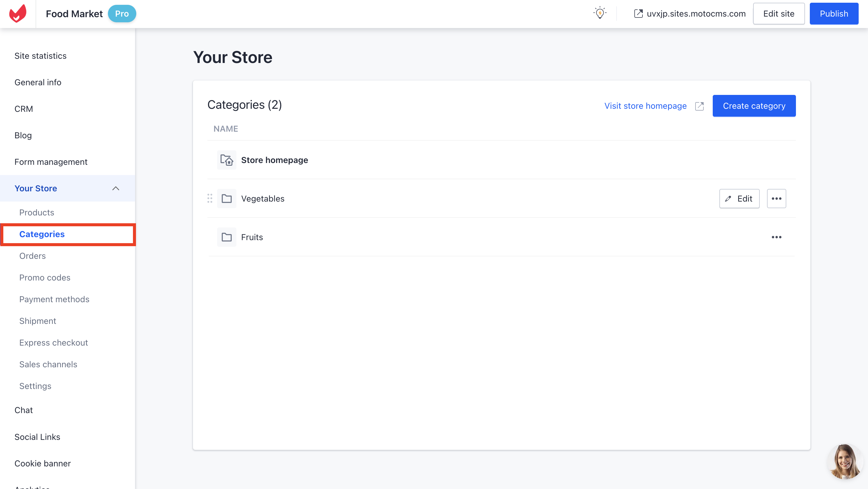Click the Edit button for Vegetables
This screenshot has width=868, height=489.
point(739,199)
